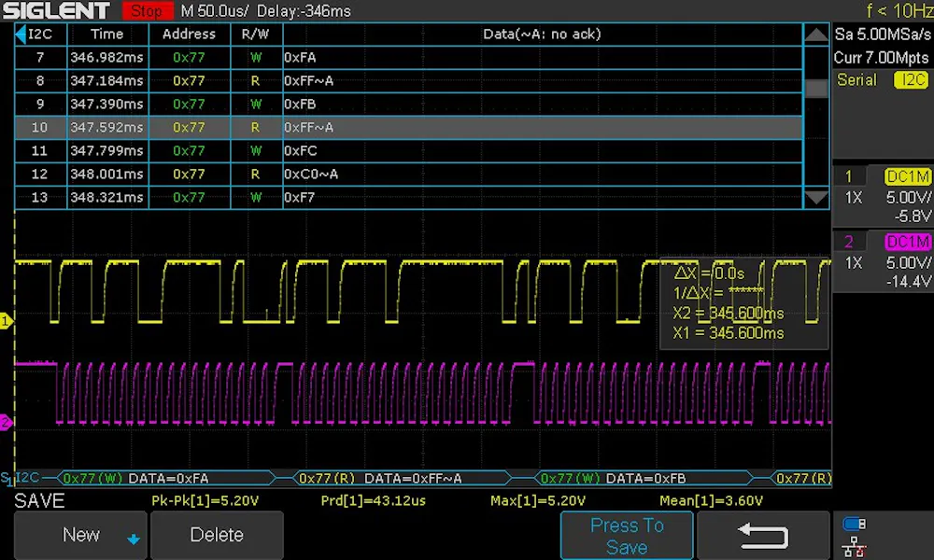The width and height of the screenshot is (934, 560).
Task: Click the red Stop run status indicator
Action: coord(147,10)
